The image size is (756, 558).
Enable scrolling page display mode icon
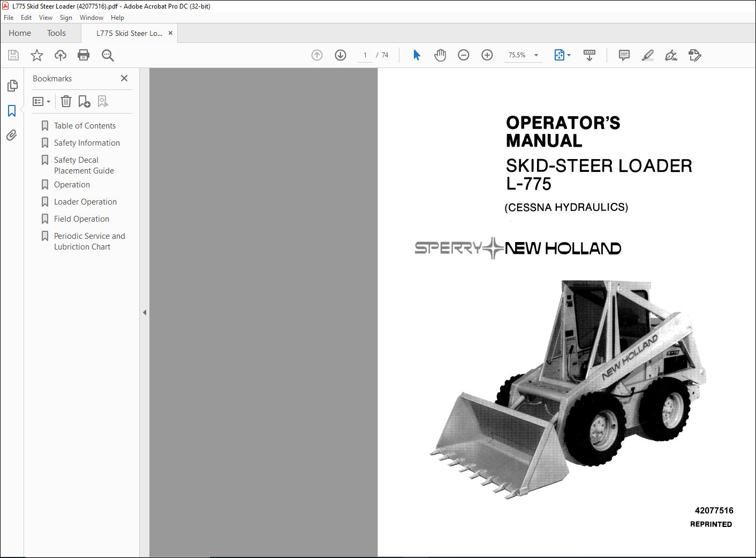point(589,55)
